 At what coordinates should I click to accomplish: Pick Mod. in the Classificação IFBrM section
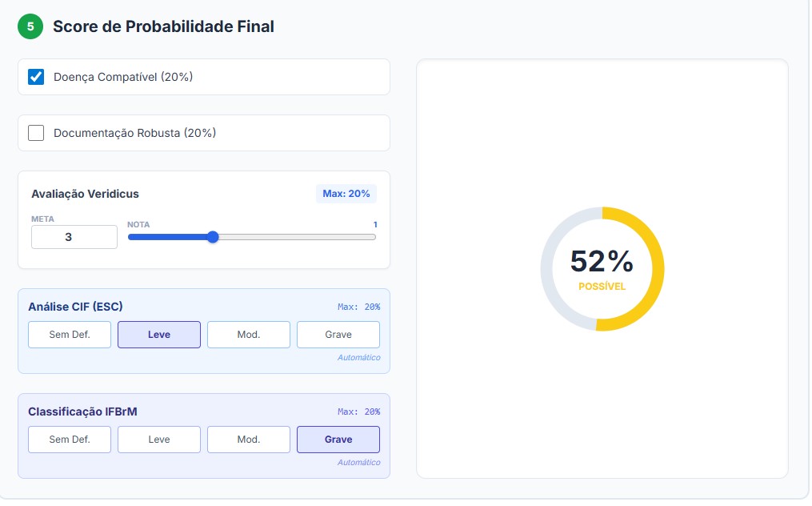tap(249, 440)
